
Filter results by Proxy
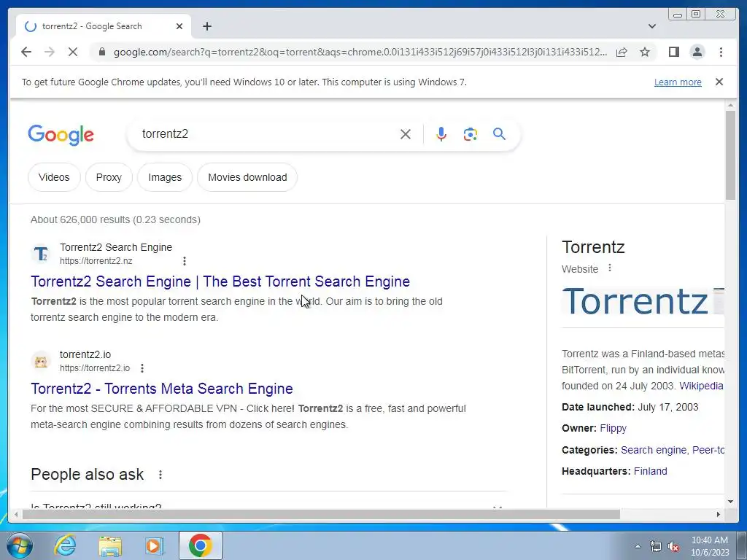[x=109, y=177]
